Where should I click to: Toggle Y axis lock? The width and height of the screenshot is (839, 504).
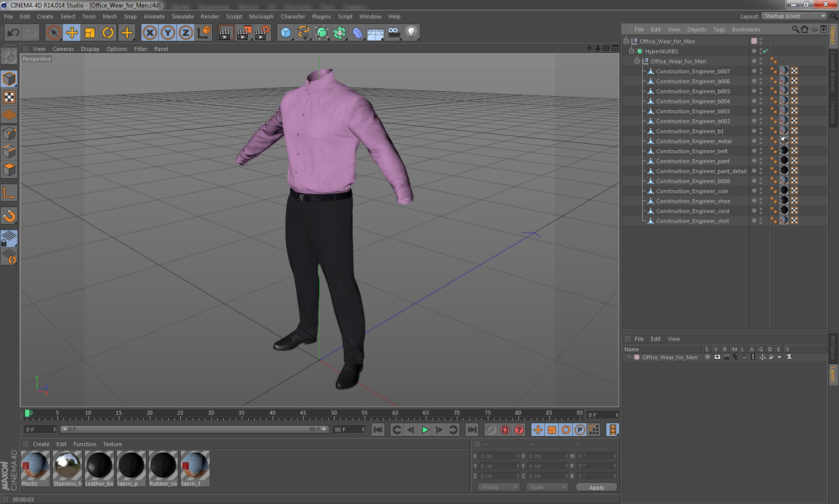point(168,33)
